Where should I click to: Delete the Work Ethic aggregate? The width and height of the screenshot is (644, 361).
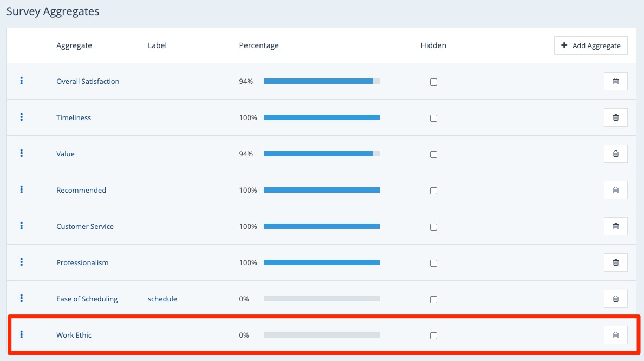[615, 335]
